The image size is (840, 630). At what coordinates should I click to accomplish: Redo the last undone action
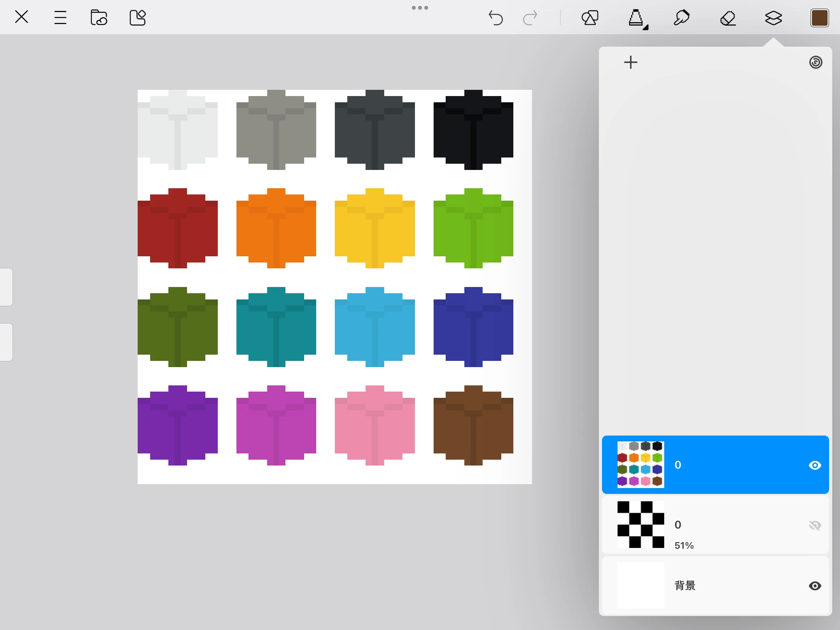530,18
